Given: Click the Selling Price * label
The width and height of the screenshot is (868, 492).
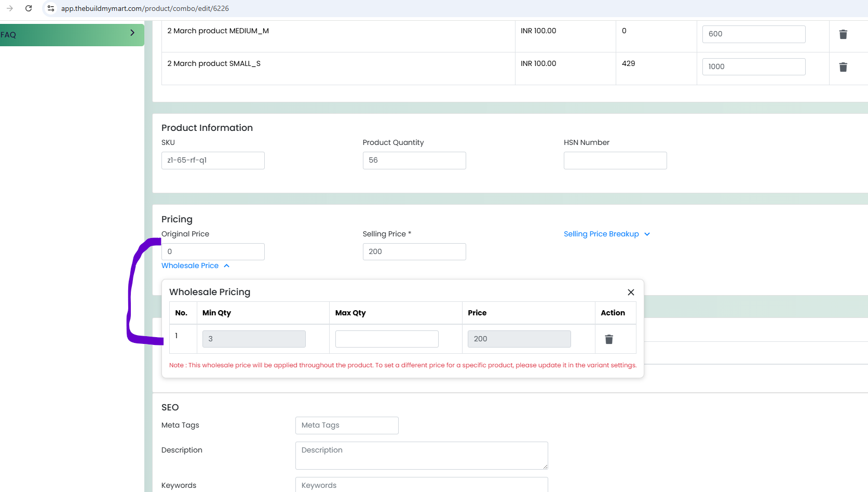Looking at the screenshot, I should pos(387,234).
